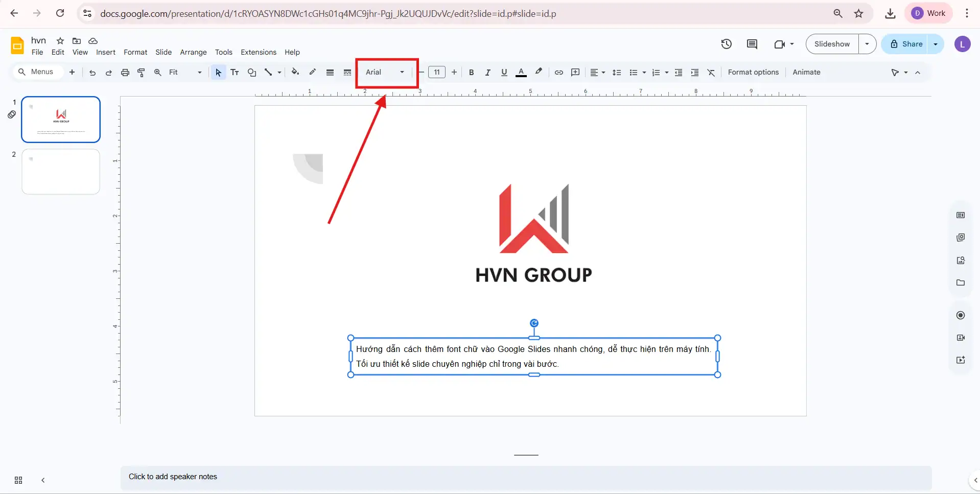
Task: Open the Arial font dropdown
Action: [x=385, y=72]
